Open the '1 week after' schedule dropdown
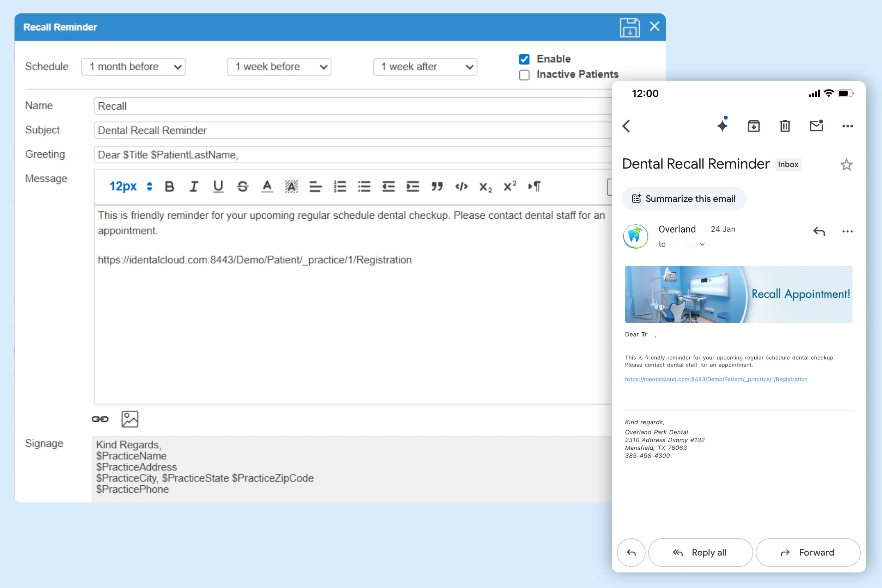Viewport: 882px width, 588px height. pos(425,67)
